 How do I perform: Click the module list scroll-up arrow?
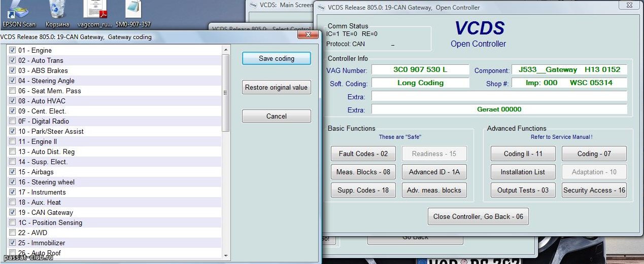pos(226,49)
